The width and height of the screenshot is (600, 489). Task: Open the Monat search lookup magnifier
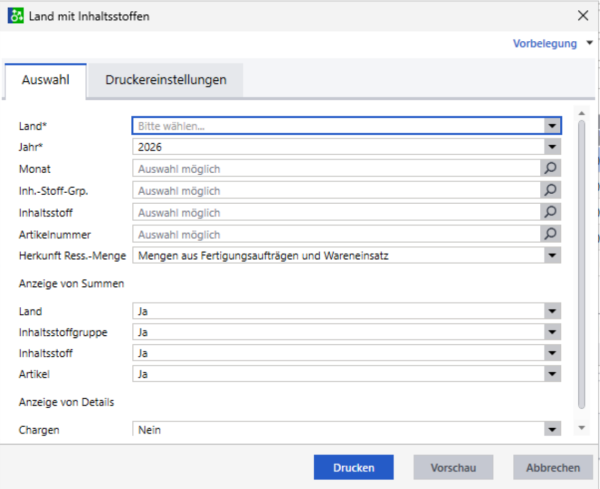coord(551,168)
